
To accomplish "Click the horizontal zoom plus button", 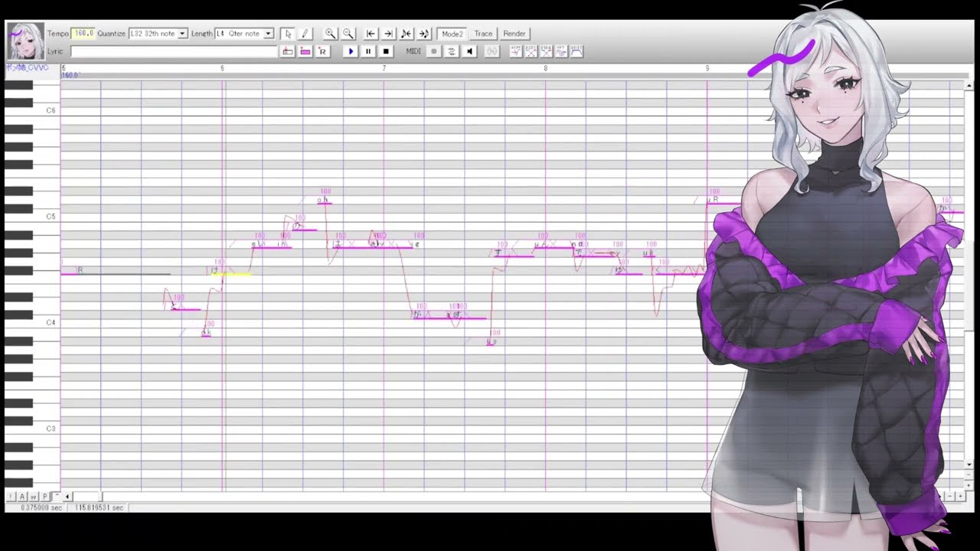I will (x=961, y=496).
